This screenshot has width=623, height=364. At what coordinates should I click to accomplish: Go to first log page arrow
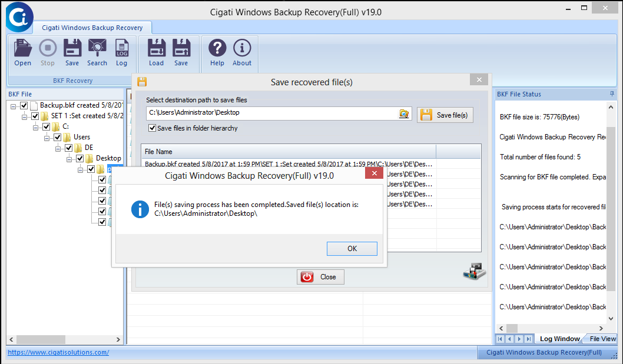pyautogui.click(x=501, y=339)
